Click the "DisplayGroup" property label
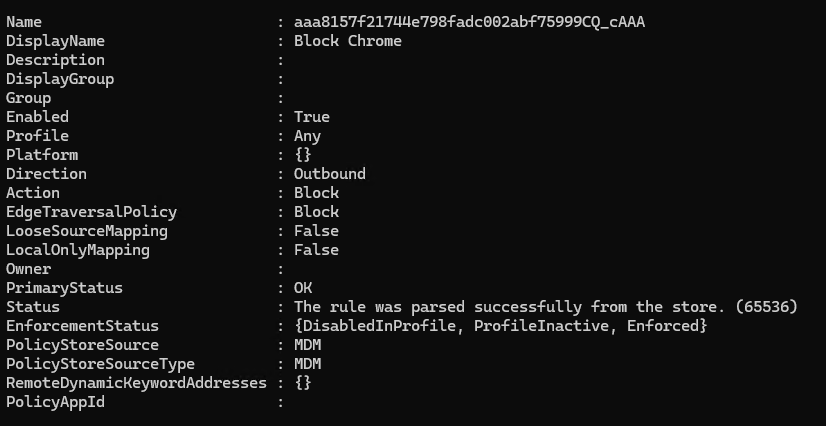Viewport: 826px width, 426px height. coord(60,79)
